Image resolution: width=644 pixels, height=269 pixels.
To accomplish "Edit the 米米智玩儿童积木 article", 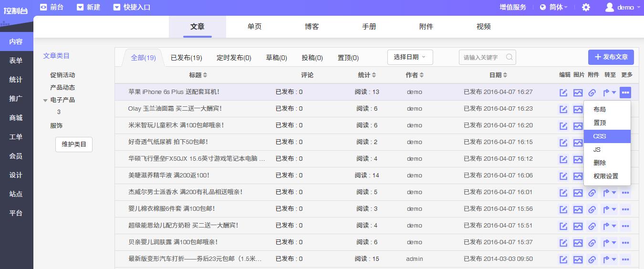I will (563, 126).
